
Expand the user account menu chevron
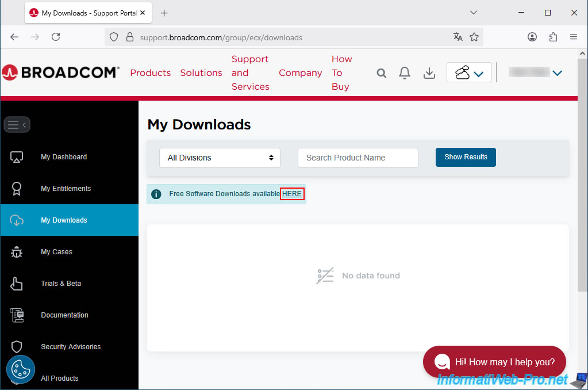click(x=557, y=73)
